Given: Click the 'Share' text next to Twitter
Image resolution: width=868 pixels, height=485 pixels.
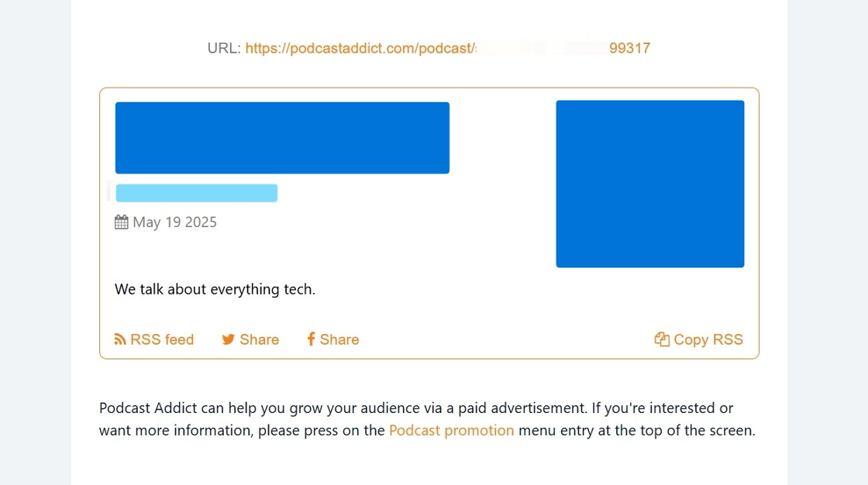Looking at the screenshot, I should [260, 339].
